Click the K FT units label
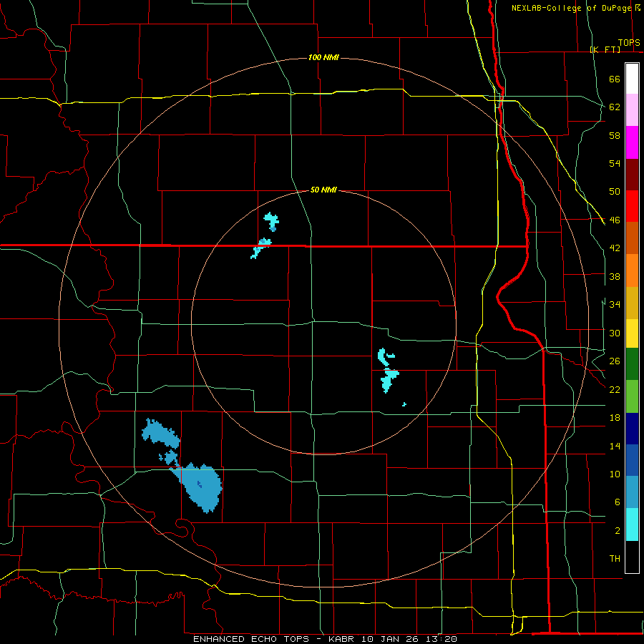The image size is (644, 644). (605, 49)
